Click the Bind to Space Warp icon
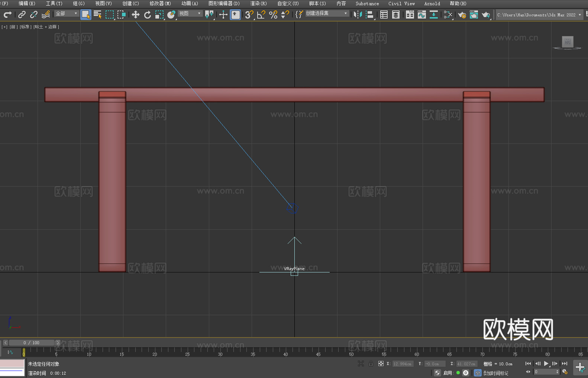Viewport: 588px width, 378px height. (46, 14)
